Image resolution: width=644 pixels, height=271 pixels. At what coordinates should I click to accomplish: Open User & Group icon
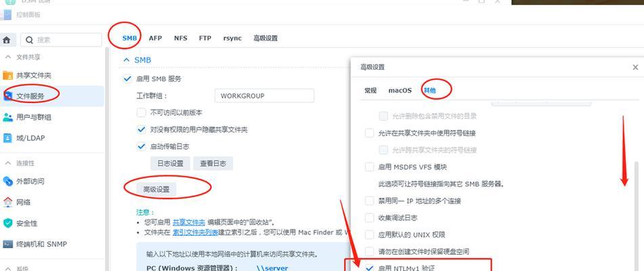[x=8, y=117]
